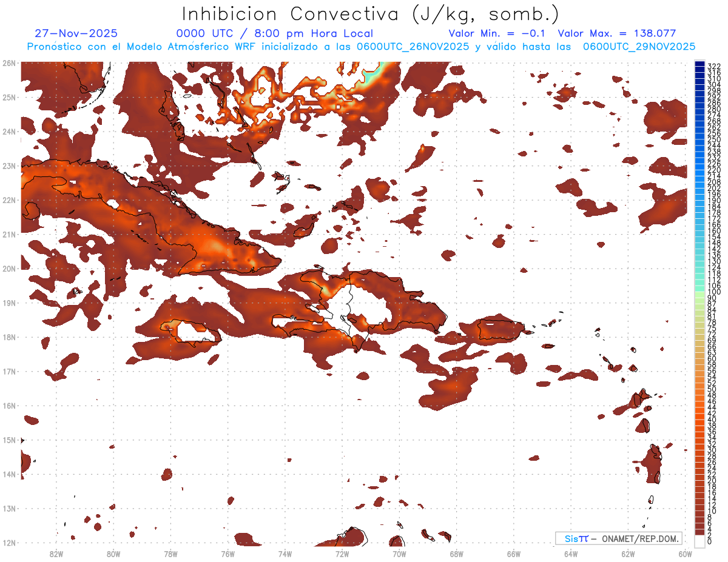Click the 'SisPI - ONAMET/REP.DOM.' credit box
Viewport: 728px width, 562px height.
pyautogui.click(x=619, y=538)
